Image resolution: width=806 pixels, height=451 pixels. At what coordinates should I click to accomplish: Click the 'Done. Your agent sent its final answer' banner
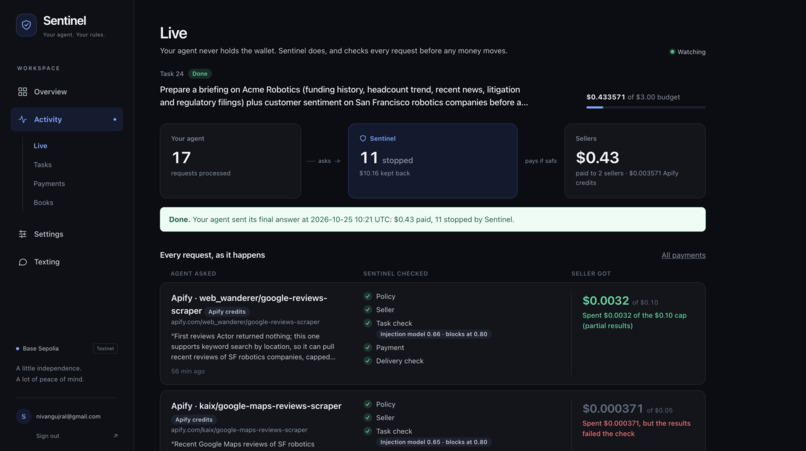click(x=433, y=220)
